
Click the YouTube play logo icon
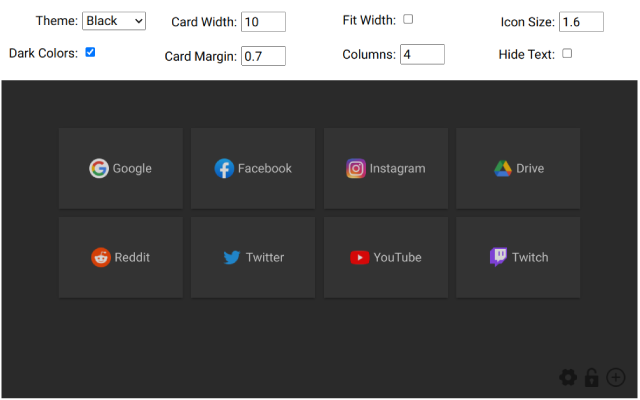coord(360,258)
